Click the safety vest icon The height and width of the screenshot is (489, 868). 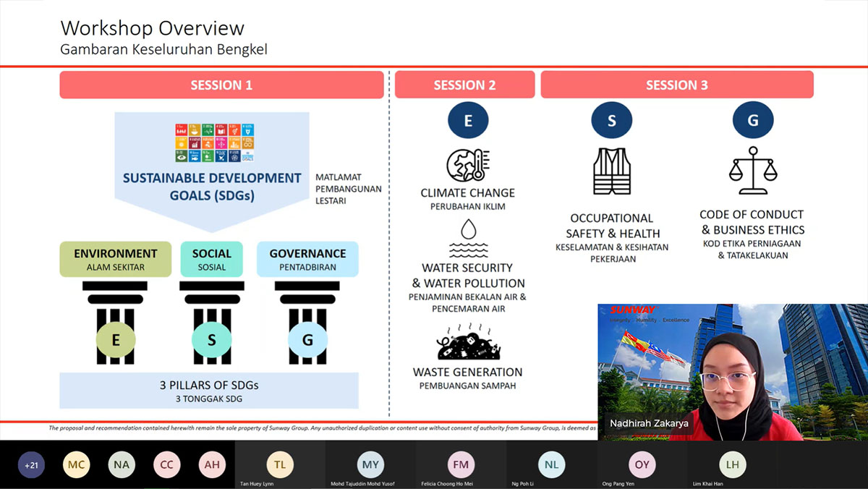tap(612, 171)
